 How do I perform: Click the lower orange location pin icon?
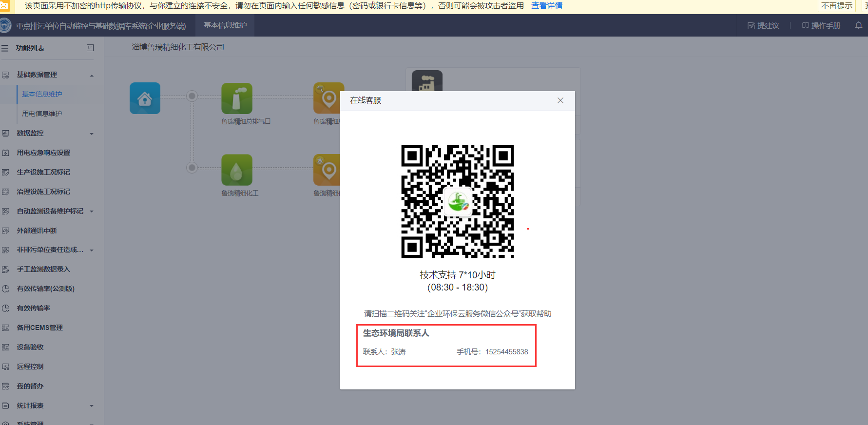pos(327,170)
